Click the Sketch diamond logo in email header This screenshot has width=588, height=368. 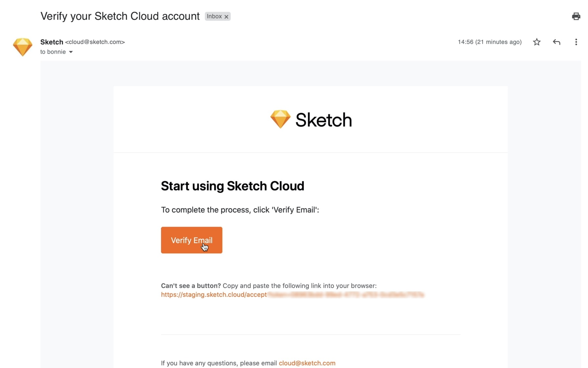[x=280, y=119]
